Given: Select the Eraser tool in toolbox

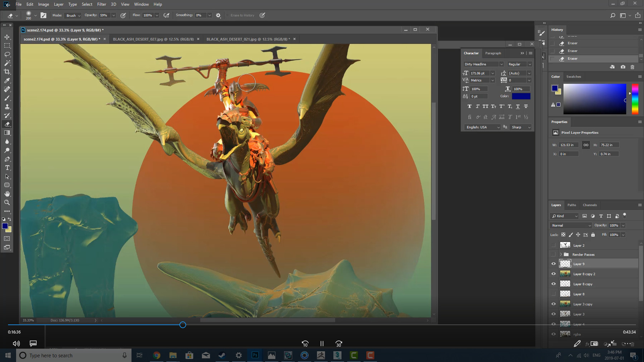Looking at the screenshot, I should coord(7,124).
